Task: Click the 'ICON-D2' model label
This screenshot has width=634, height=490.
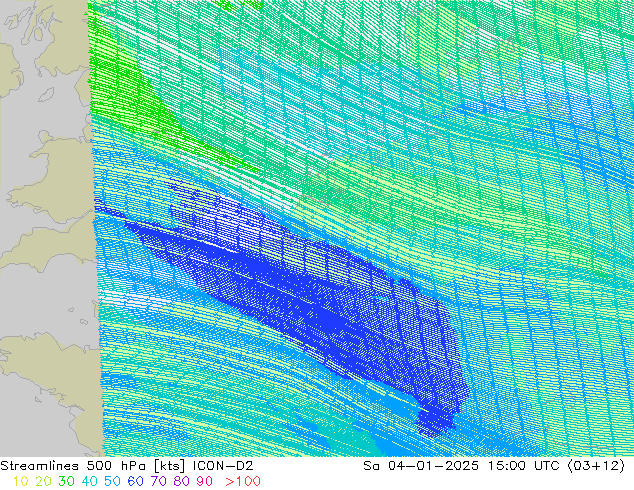Action: (223, 466)
